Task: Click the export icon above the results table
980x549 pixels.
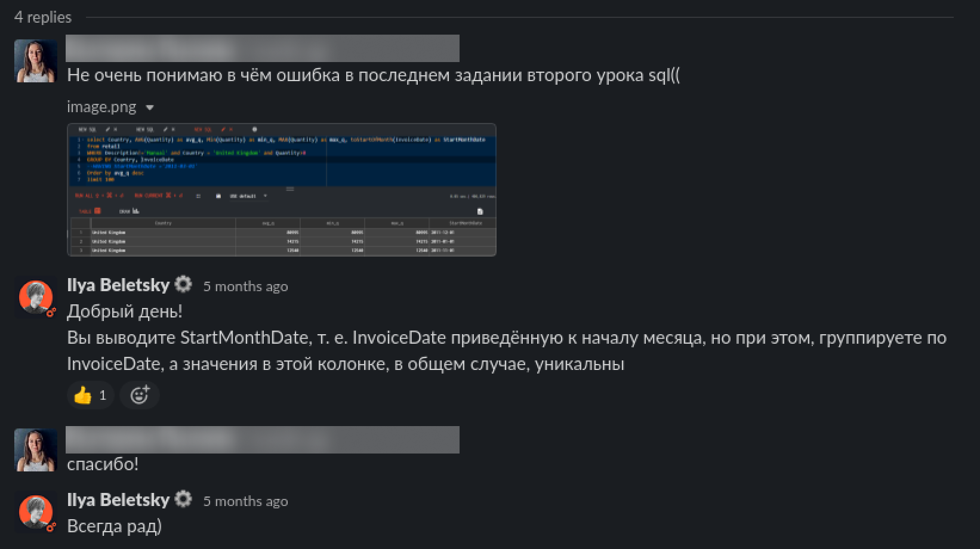Action: 481,211
